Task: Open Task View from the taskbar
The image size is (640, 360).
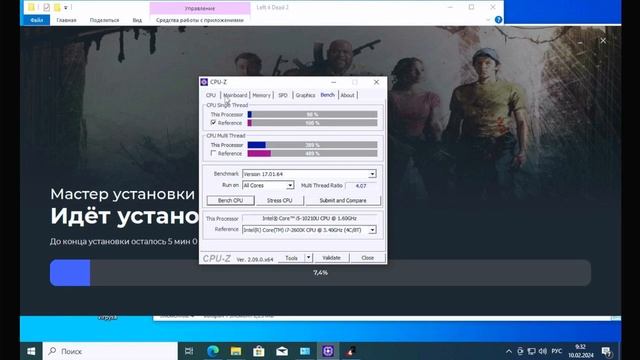Action: [x=189, y=351]
